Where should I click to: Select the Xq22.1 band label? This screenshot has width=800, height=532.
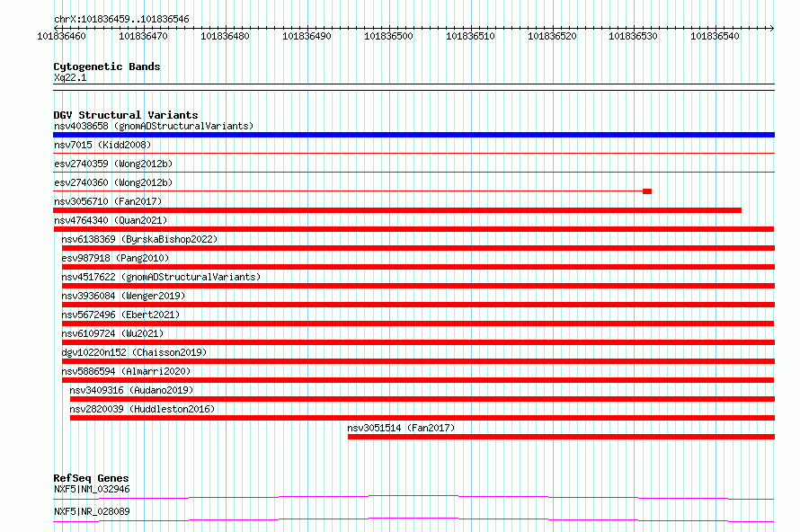(70, 77)
